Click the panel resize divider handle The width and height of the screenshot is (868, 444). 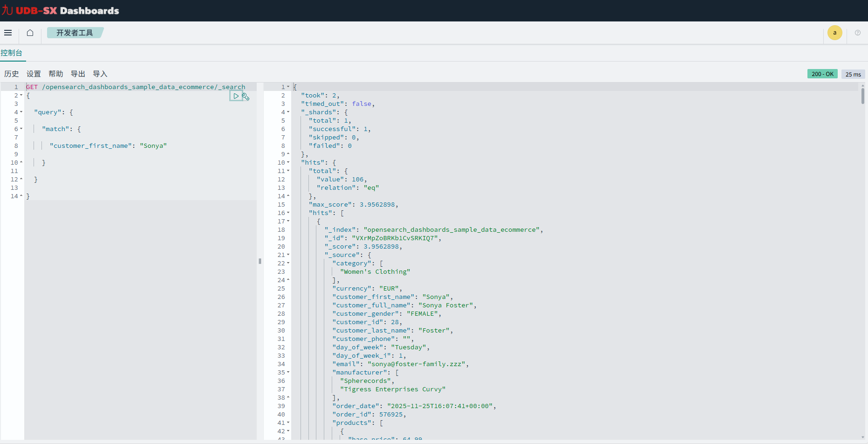(260, 261)
